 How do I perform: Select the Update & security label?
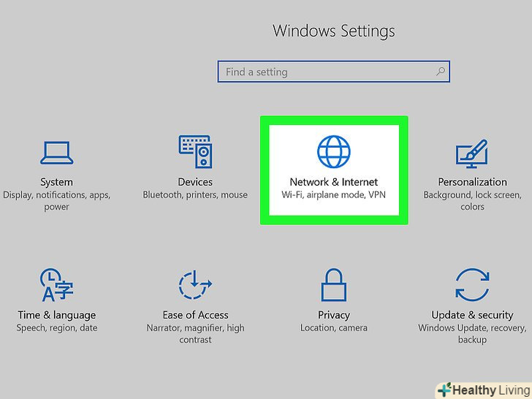click(x=472, y=315)
